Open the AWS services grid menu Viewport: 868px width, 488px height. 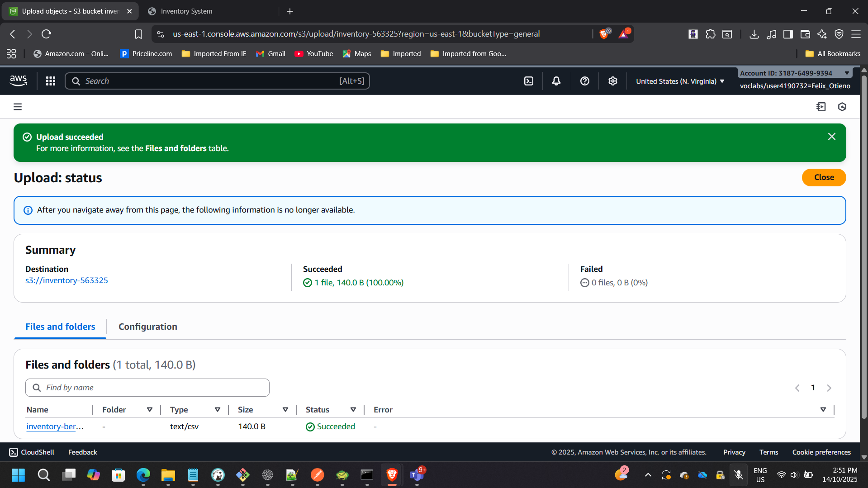(50, 81)
